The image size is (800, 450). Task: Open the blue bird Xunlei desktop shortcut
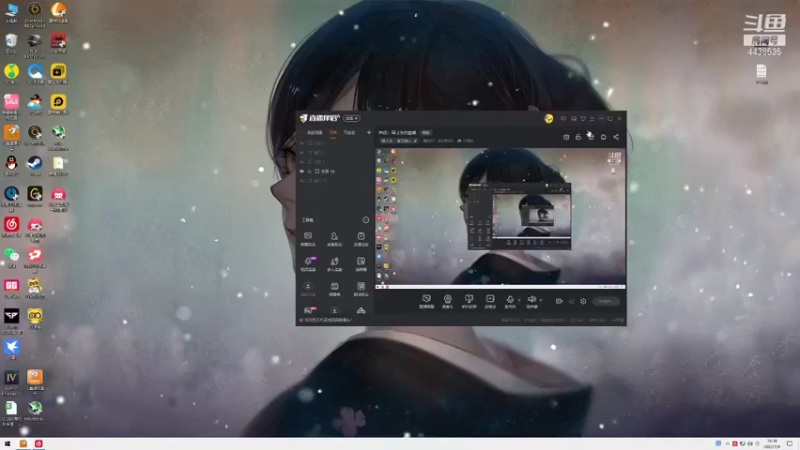click(x=11, y=349)
